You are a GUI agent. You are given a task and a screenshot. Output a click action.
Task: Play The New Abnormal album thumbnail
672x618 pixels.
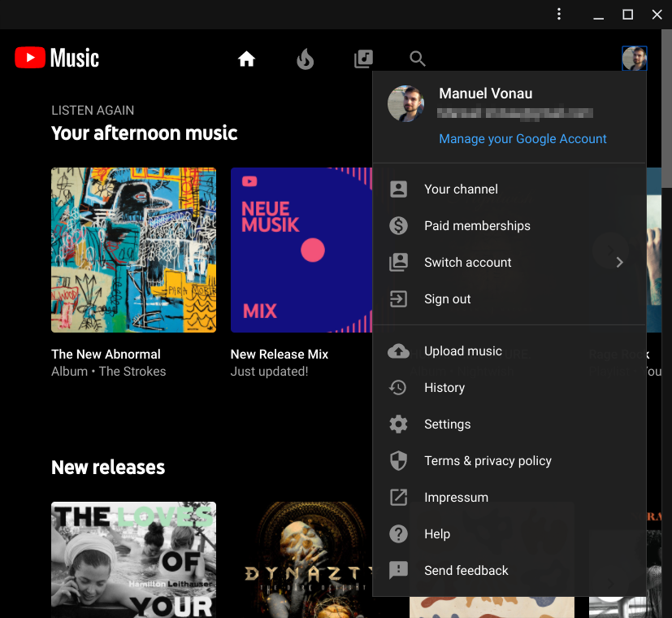pyautogui.click(x=133, y=250)
